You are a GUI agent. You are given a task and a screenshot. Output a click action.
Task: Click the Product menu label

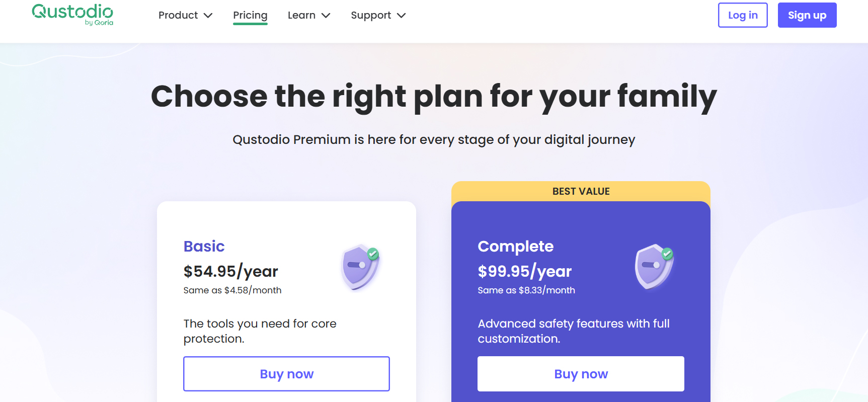(178, 16)
